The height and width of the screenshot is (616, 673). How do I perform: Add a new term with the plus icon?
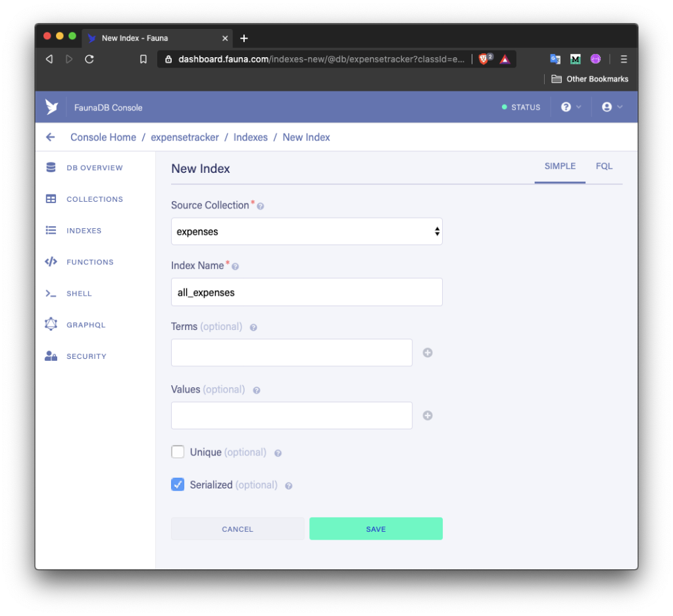[427, 352]
